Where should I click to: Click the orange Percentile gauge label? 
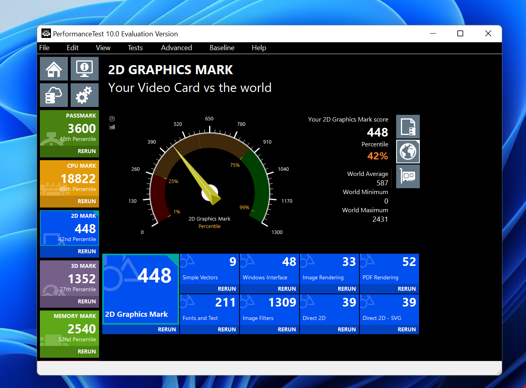(x=209, y=226)
